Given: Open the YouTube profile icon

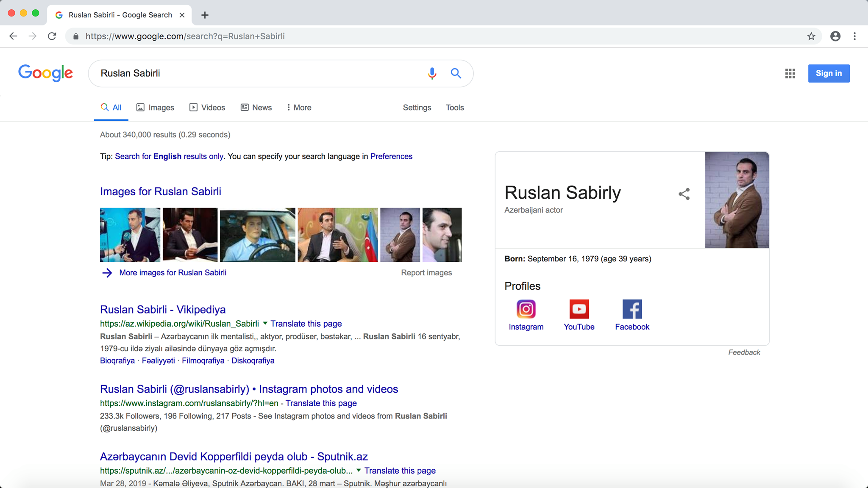Looking at the screenshot, I should pyautogui.click(x=579, y=309).
